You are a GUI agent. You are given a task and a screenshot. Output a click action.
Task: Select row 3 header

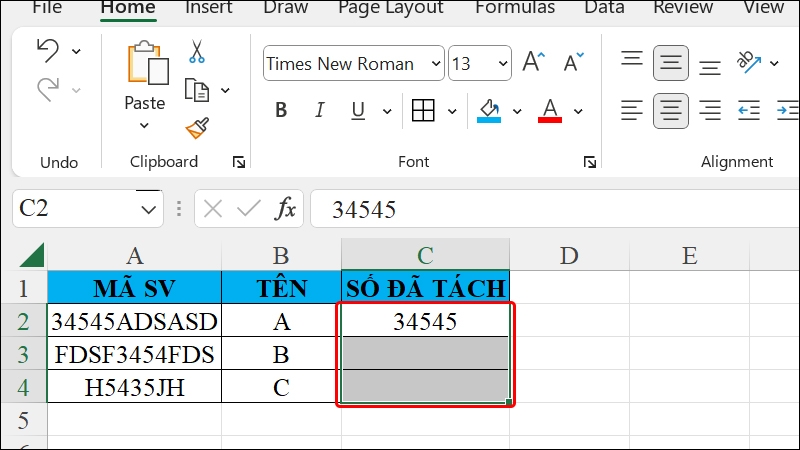23,354
